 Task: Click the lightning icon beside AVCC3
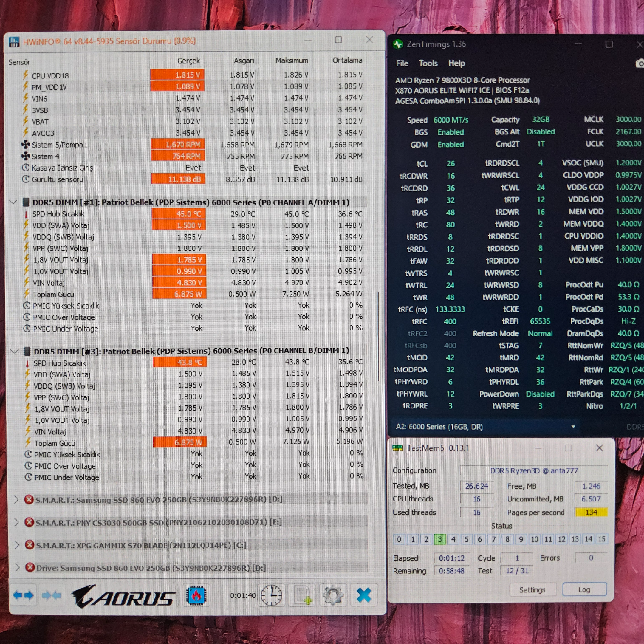(x=25, y=133)
